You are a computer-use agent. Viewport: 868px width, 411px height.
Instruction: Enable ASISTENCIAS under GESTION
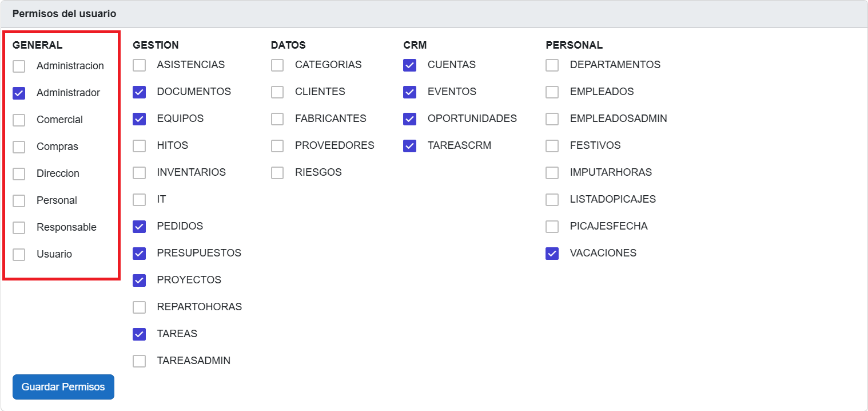pyautogui.click(x=140, y=65)
